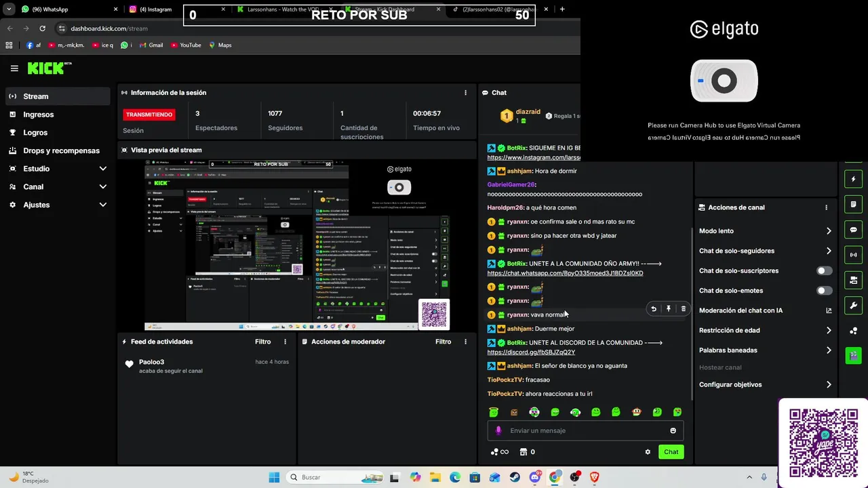The width and height of the screenshot is (868, 488).
Task: Click the lightning bolt sidebar icon
Action: [x=853, y=180]
